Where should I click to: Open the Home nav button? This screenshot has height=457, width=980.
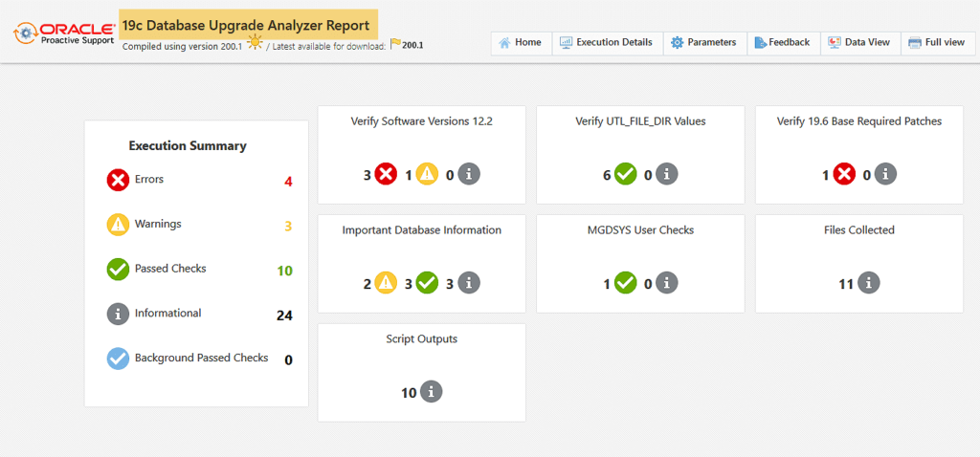[x=522, y=43]
